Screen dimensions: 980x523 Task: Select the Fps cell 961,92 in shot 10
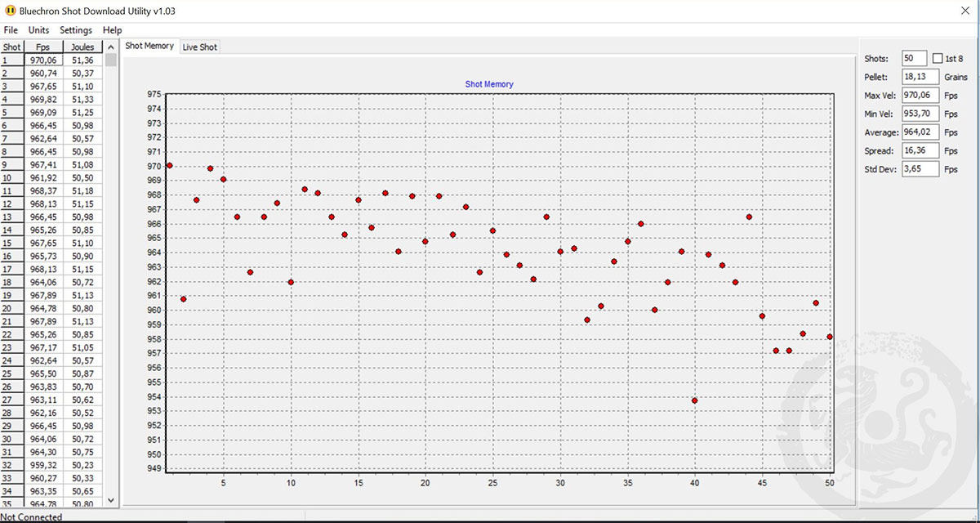43,177
